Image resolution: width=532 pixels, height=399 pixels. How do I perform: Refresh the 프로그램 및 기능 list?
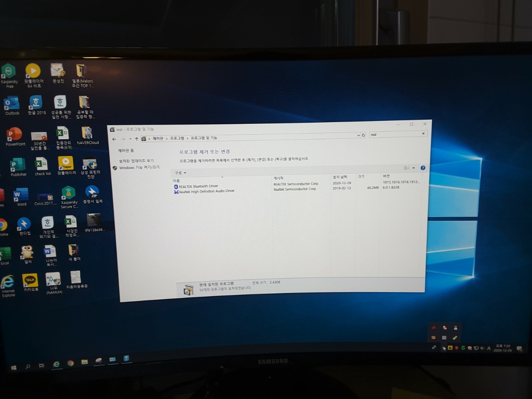click(364, 135)
